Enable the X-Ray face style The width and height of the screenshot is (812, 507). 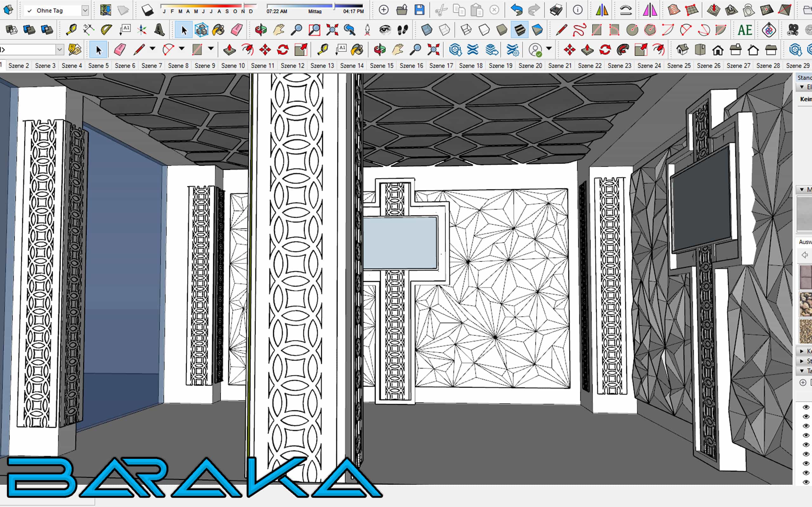tap(427, 30)
